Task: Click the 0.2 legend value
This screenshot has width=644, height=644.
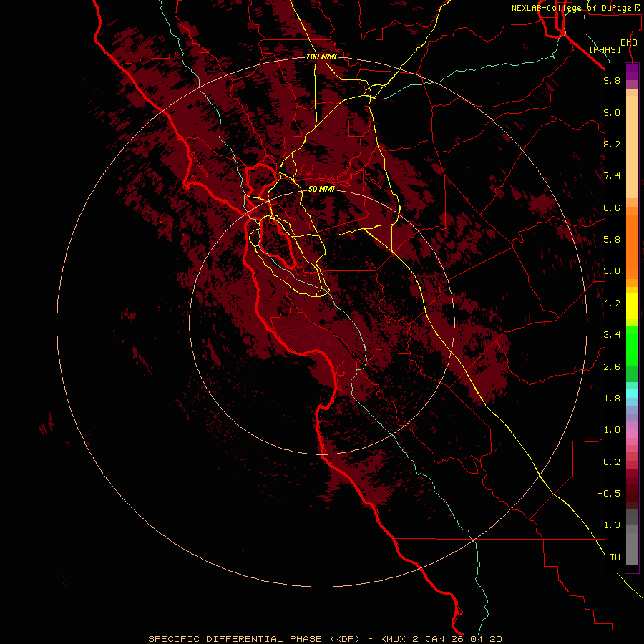Action: [x=612, y=462]
